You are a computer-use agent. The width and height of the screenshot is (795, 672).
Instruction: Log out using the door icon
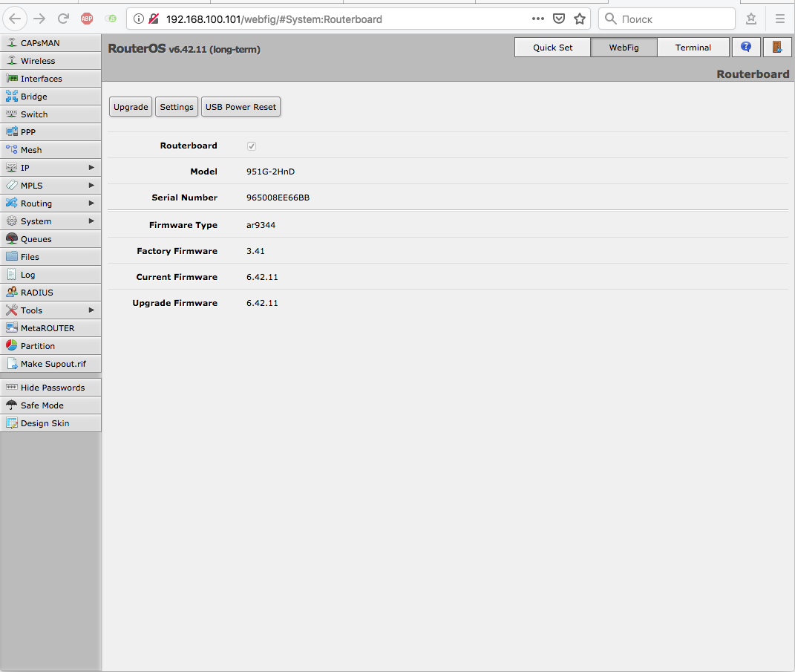point(776,48)
